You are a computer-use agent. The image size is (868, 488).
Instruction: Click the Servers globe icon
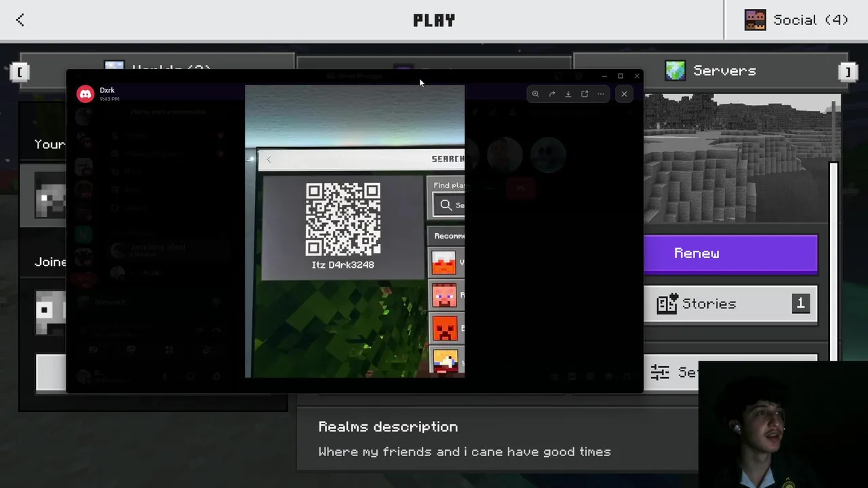[x=675, y=70]
